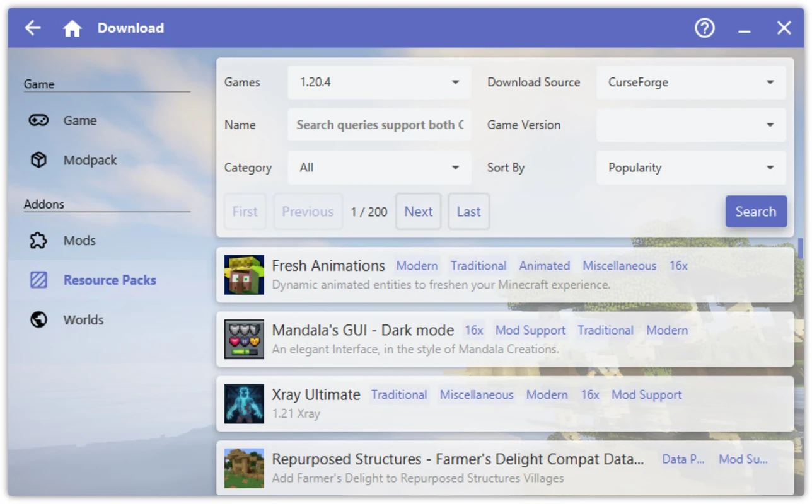Focus the Name search field
812x504 pixels.
point(380,125)
